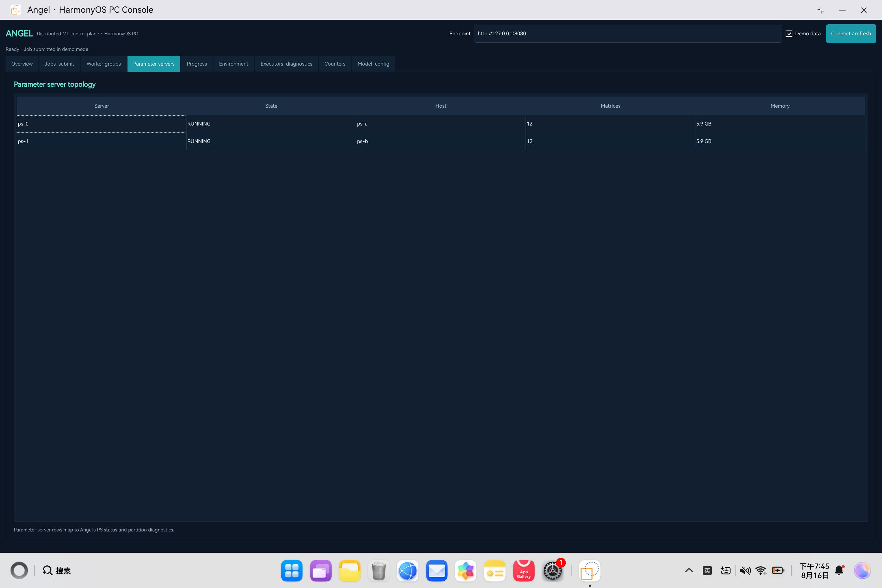Open App Gallery in the dock
The width and height of the screenshot is (882, 588).
coord(524,570)
